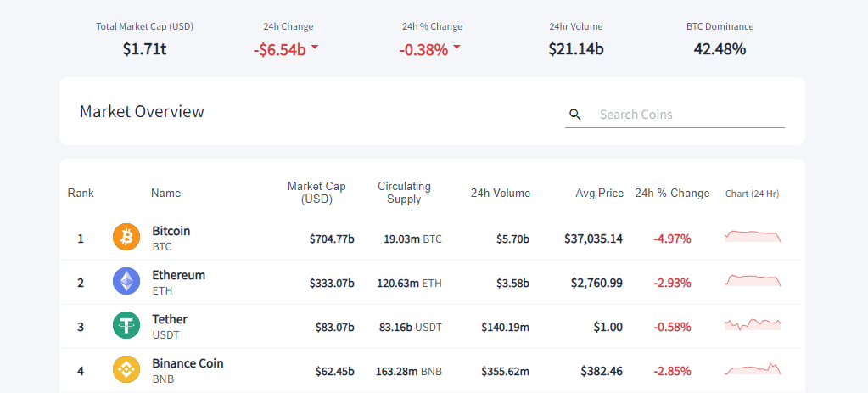
Task: Click the Tether logo icon
Action: (126, 325)
